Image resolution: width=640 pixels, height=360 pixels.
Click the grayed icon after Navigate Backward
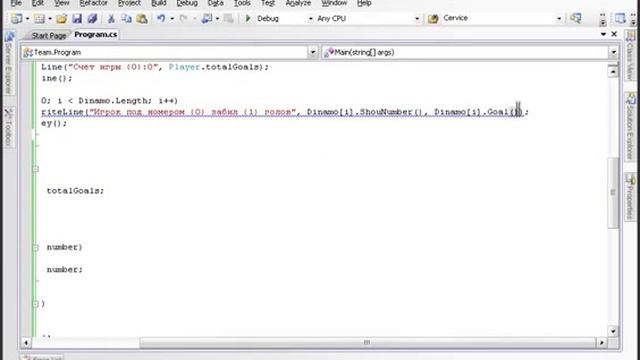[x=229, y=18]
